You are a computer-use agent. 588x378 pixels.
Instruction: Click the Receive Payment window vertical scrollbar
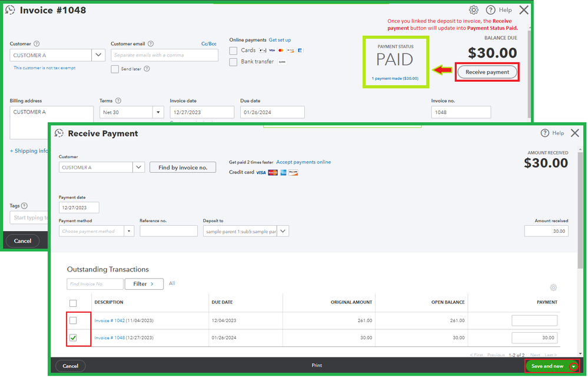[x=580, y=210]
